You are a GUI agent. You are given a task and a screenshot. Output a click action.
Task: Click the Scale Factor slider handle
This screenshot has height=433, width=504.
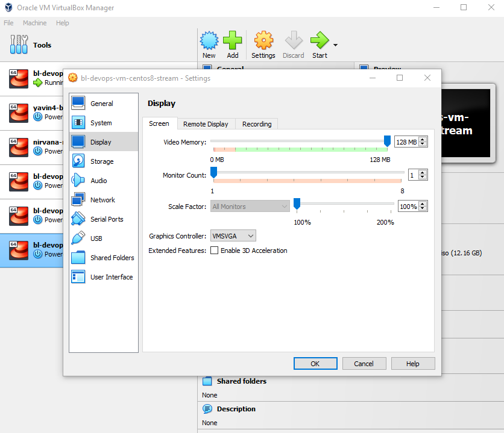(x=297, y=204)
